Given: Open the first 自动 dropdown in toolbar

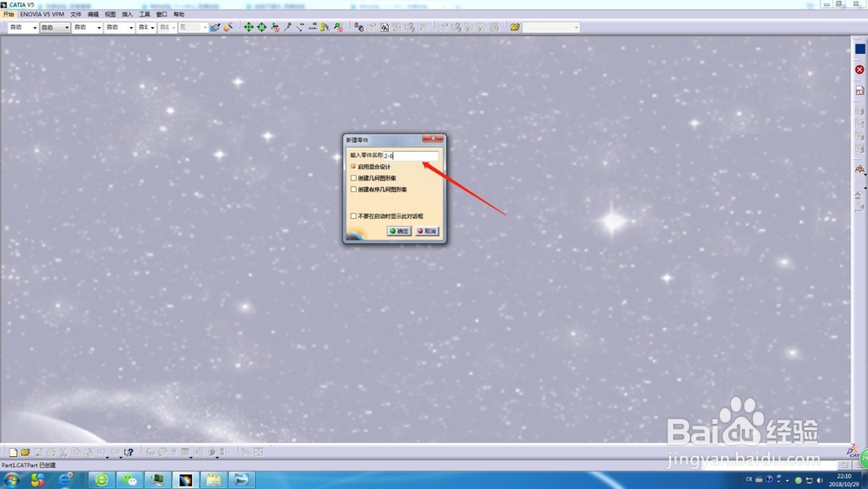Looking at the screenshot, I should point(23,27).
